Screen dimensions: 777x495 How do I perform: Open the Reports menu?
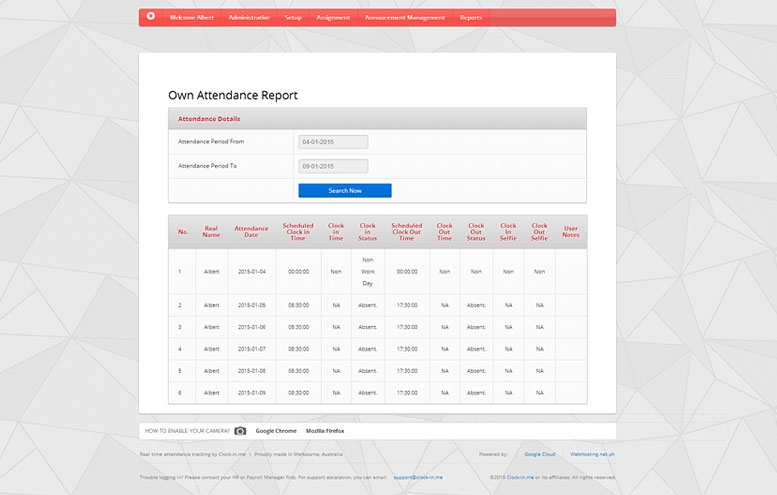click(471, 17)
